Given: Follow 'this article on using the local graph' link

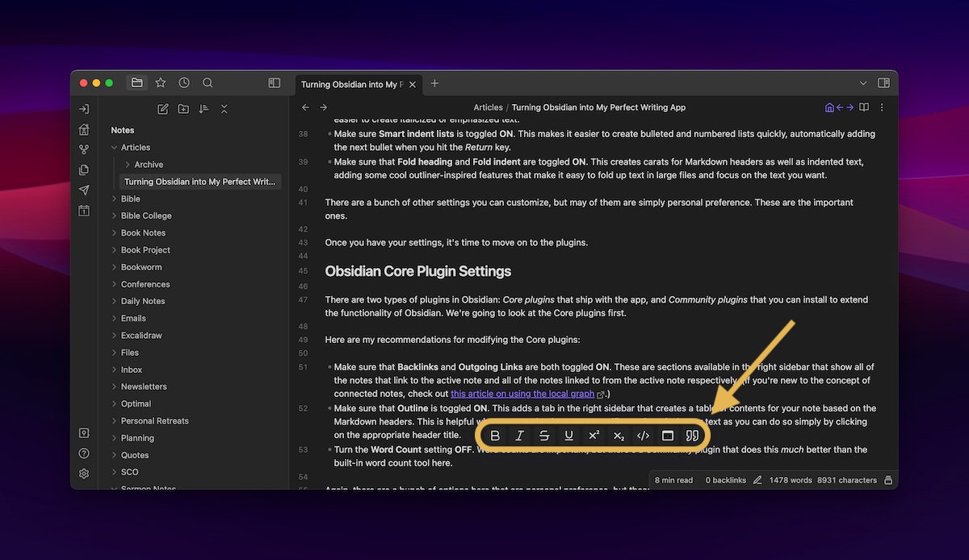Looking at the screenshot, I should pos(522,394).
